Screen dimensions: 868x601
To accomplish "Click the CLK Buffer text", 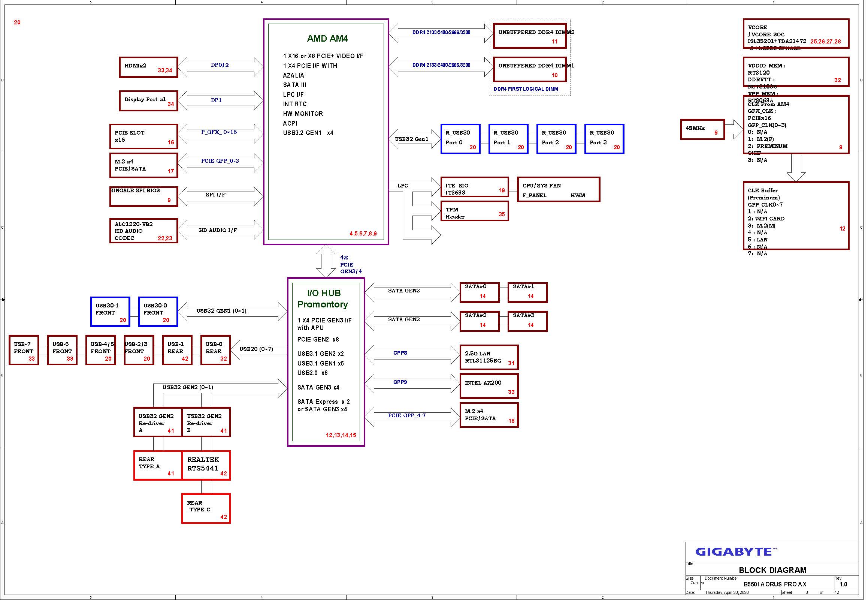I will (x=762, y=190).
